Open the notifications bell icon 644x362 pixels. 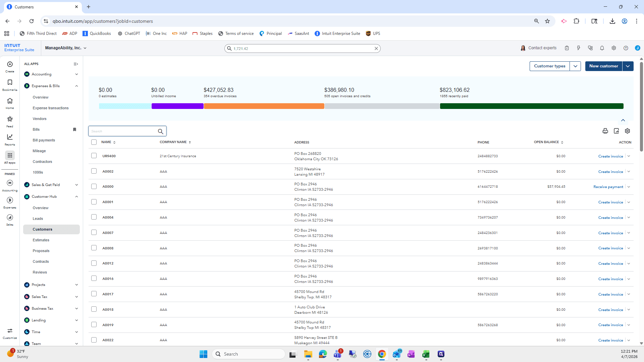click(x=602, y=48)
